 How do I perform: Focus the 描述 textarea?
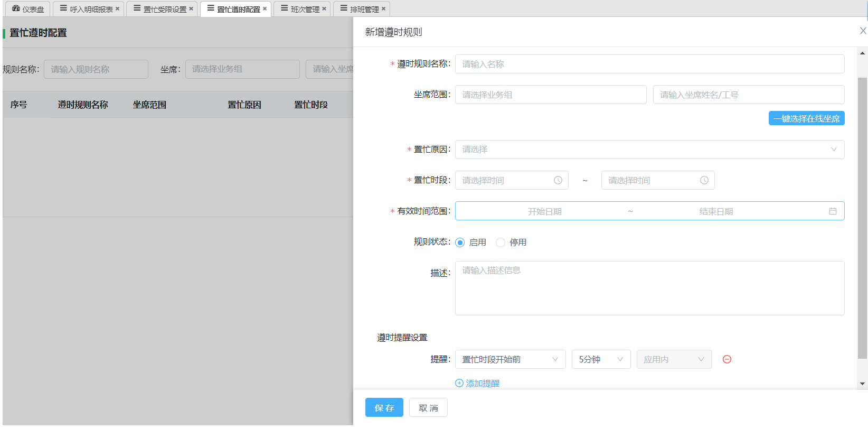pyautogui.click(x=649, y=288)
